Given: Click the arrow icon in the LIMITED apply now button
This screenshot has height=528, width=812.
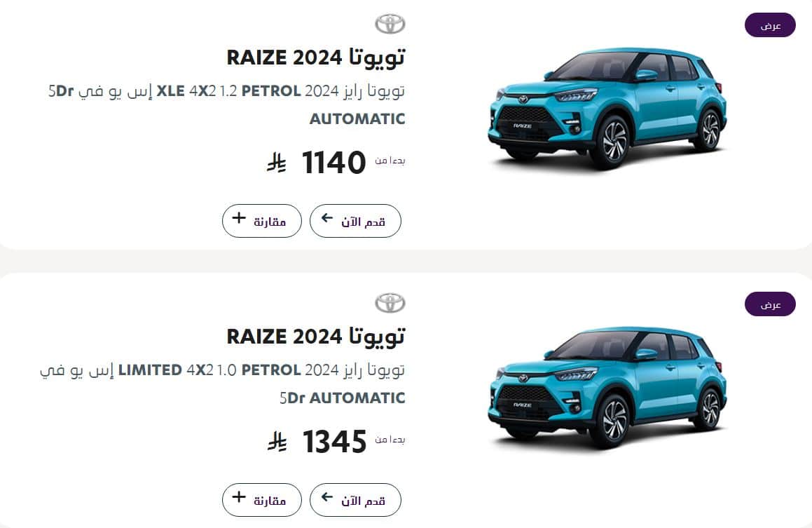Looking at the screenshot, I should click(x=326, y=497).
